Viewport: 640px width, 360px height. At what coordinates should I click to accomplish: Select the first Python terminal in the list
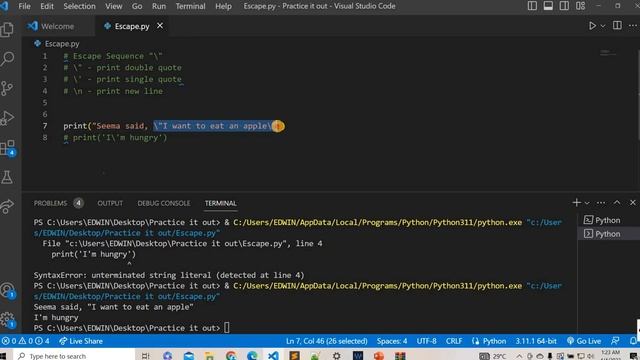pos(607,220)
